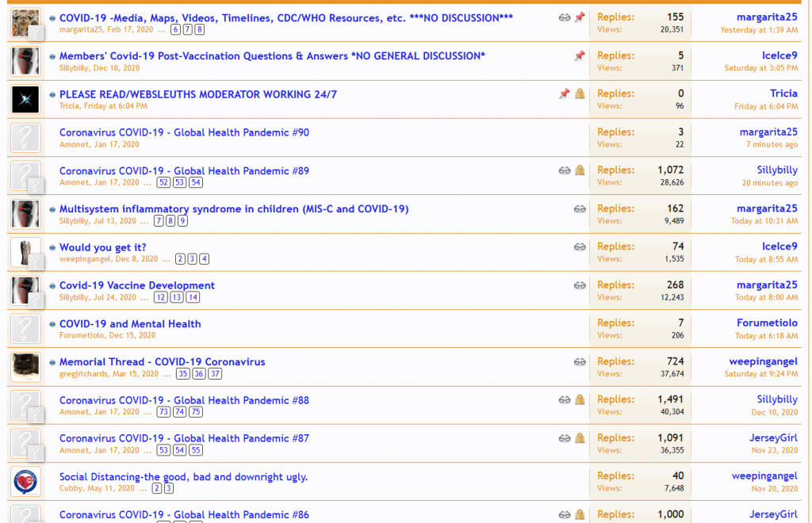
Task: Click 'Today at 8:55 AM' last post timestamp
Action: coord(766,259)
